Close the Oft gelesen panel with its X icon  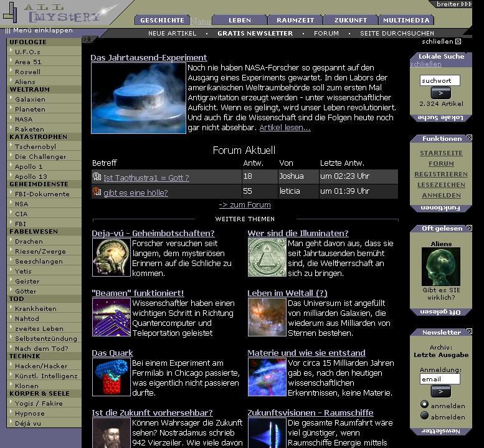click(x=469, y=227)
